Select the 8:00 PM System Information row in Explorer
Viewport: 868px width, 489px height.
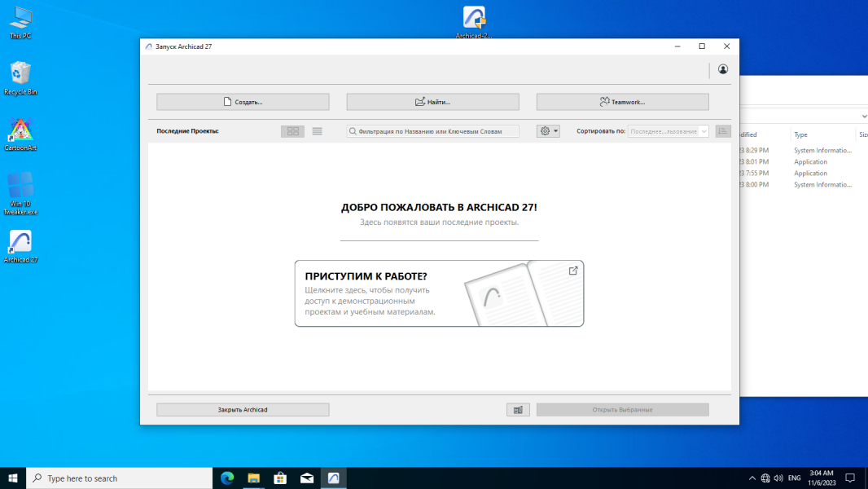coord(804,184)
